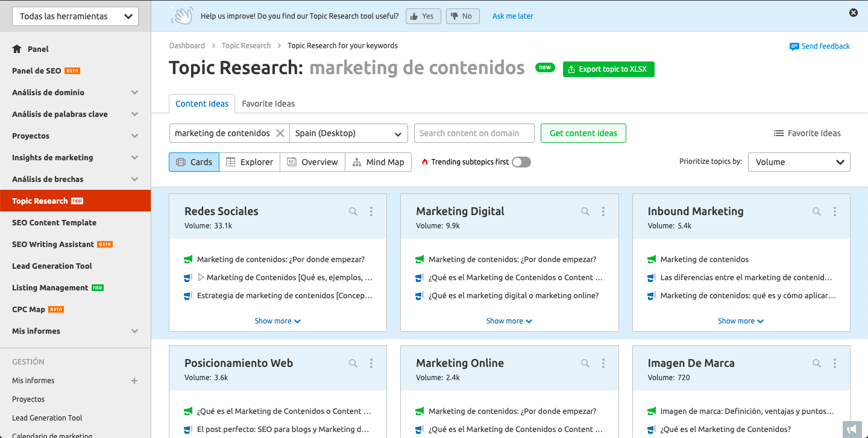868x438 pixels.
Task: Show more results in Marketing Digital card
Action: pos(509,321)
